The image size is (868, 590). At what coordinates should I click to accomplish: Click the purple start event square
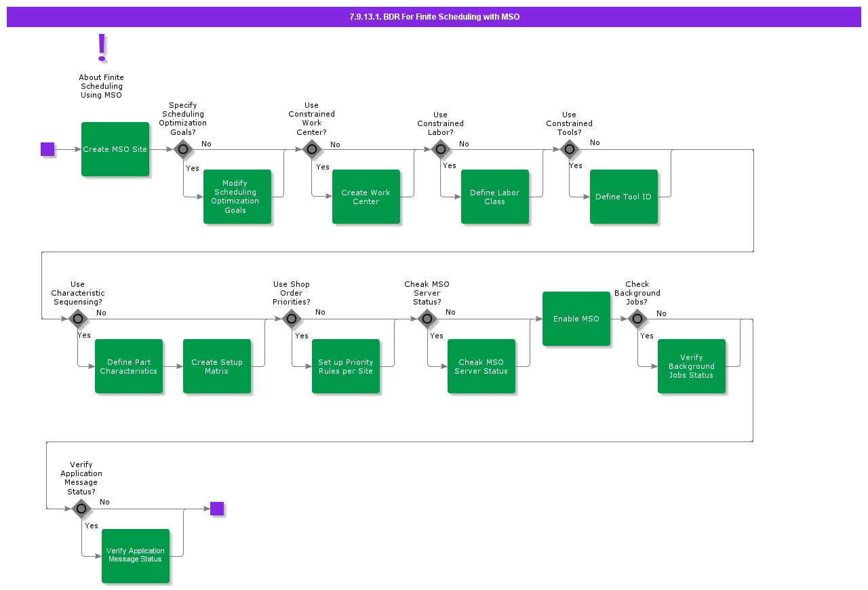tap(47, 149)
